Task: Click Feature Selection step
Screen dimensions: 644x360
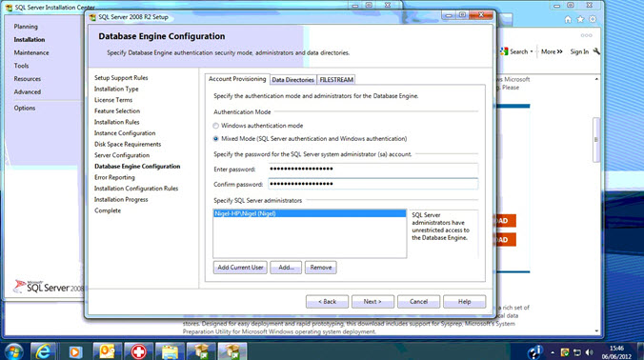Action: coord(117,110)
